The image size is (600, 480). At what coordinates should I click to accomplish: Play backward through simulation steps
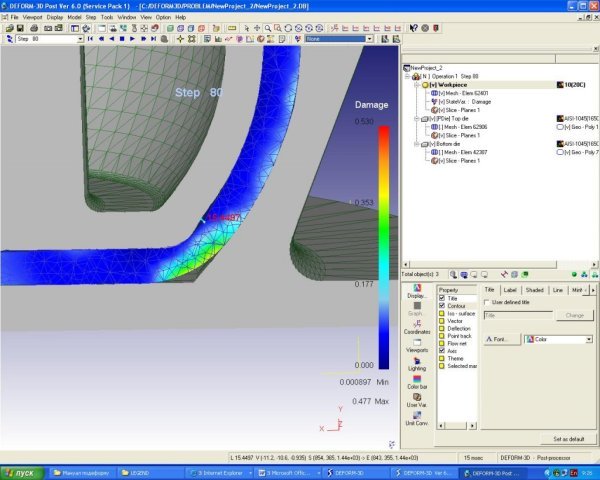(x=112, y=39)
